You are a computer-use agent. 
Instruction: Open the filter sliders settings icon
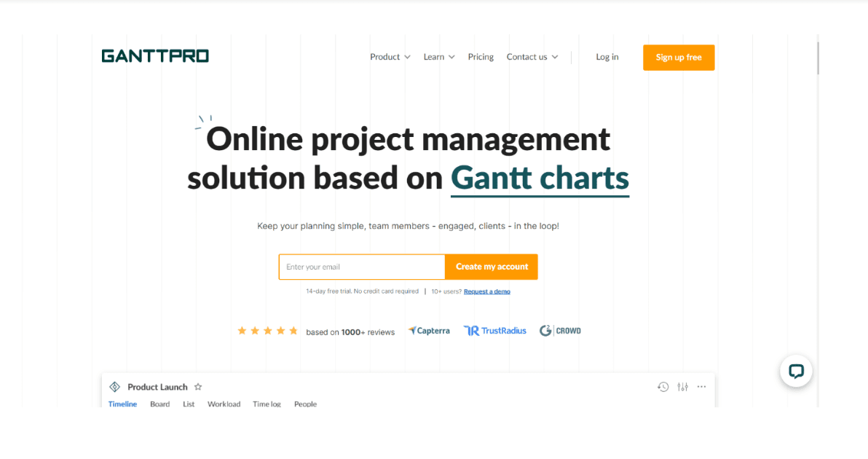point(682,387)
